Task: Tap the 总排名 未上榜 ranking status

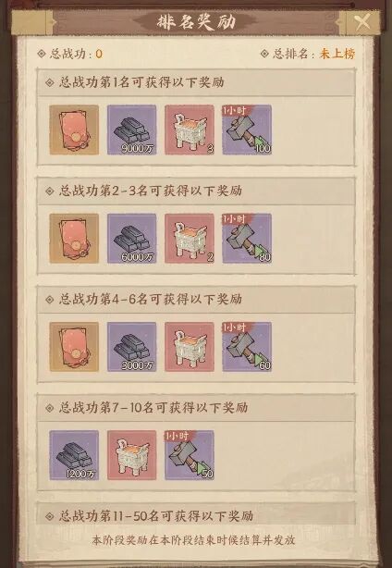Action: tap(308, 54)
